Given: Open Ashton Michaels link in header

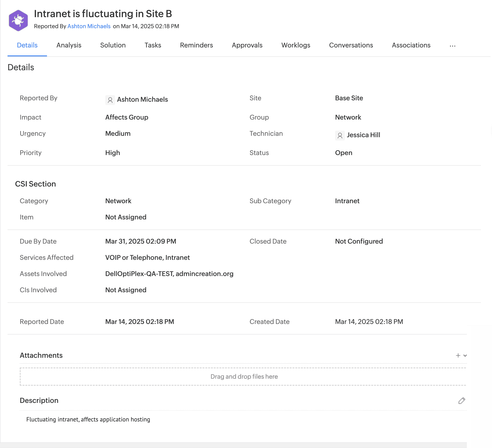Looking at the screenshot, I should [x=89, y=26].
